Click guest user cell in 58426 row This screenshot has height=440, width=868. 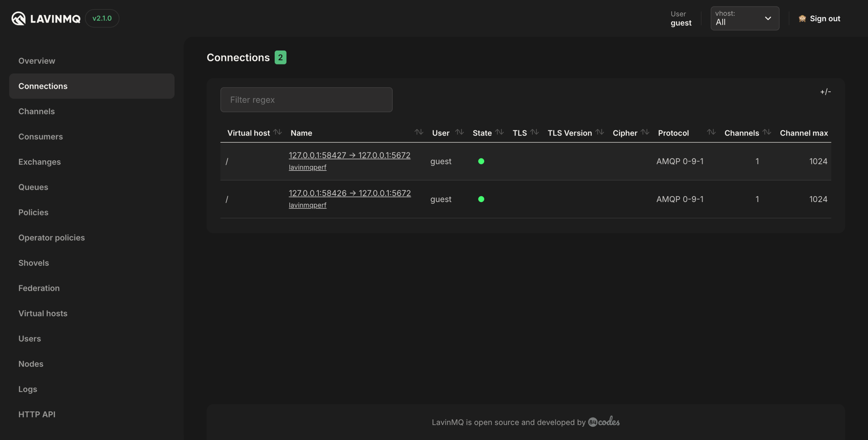(441, 200)
